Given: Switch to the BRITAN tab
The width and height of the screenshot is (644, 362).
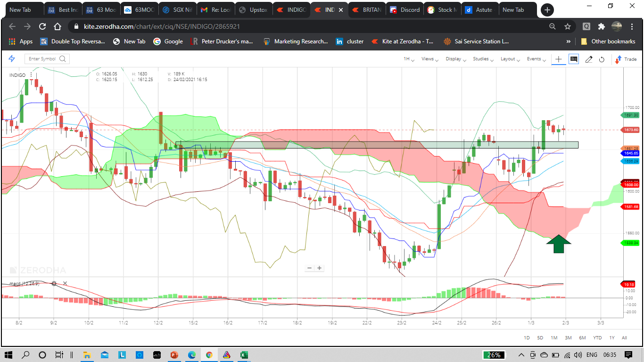Looking at the screenshot, I should (x=366, y=9).
